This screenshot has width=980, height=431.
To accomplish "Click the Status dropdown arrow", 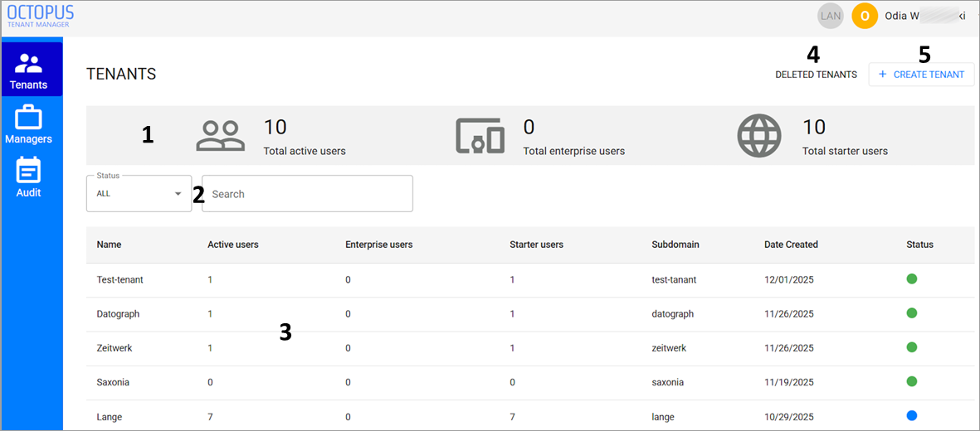I will 178,194.
